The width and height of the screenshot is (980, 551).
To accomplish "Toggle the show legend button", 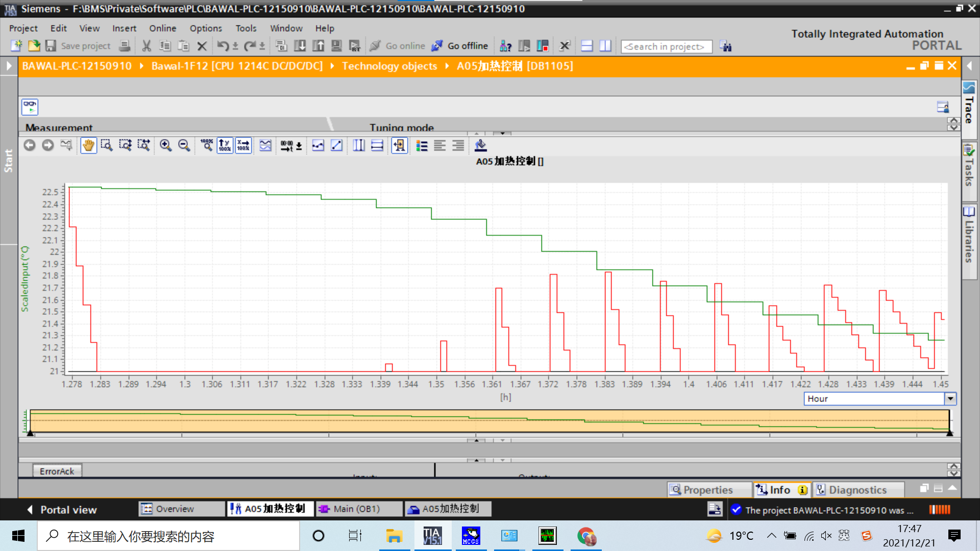I will (422, 145).
